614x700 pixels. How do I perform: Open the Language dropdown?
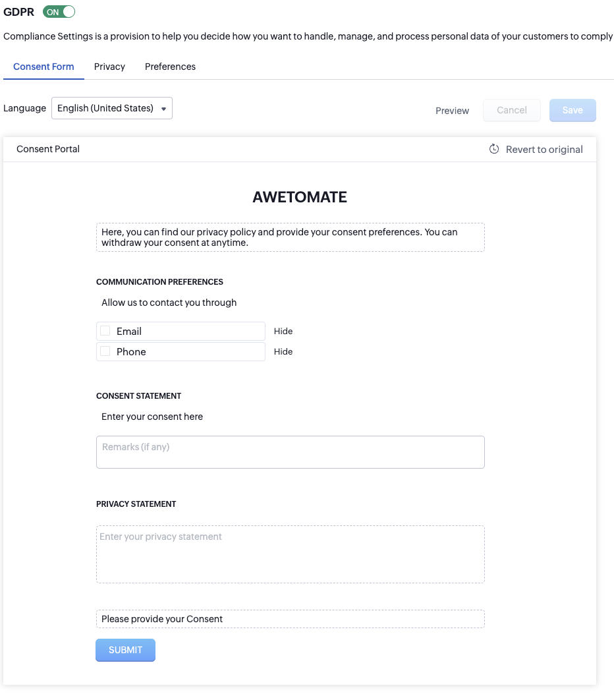(112, 108)
